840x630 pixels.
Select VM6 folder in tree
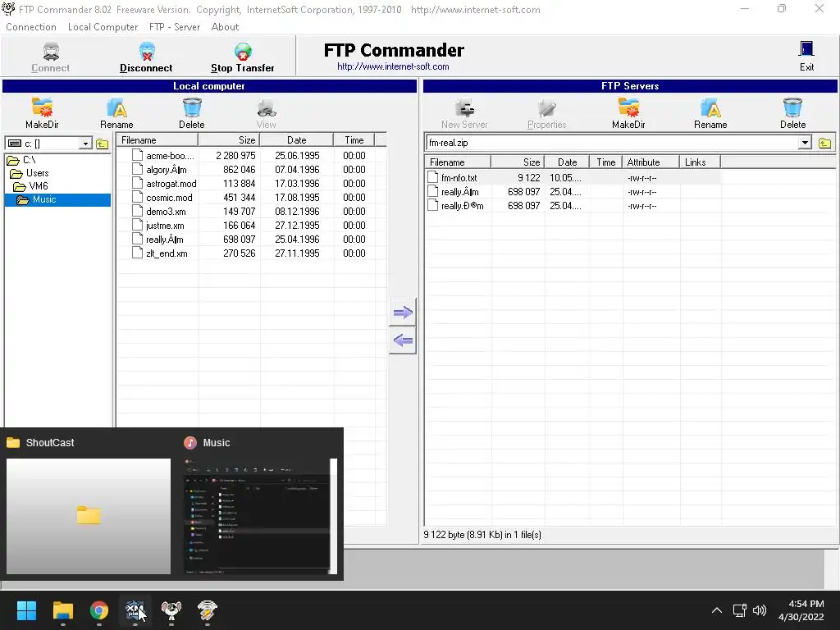[x=38, y=186]
